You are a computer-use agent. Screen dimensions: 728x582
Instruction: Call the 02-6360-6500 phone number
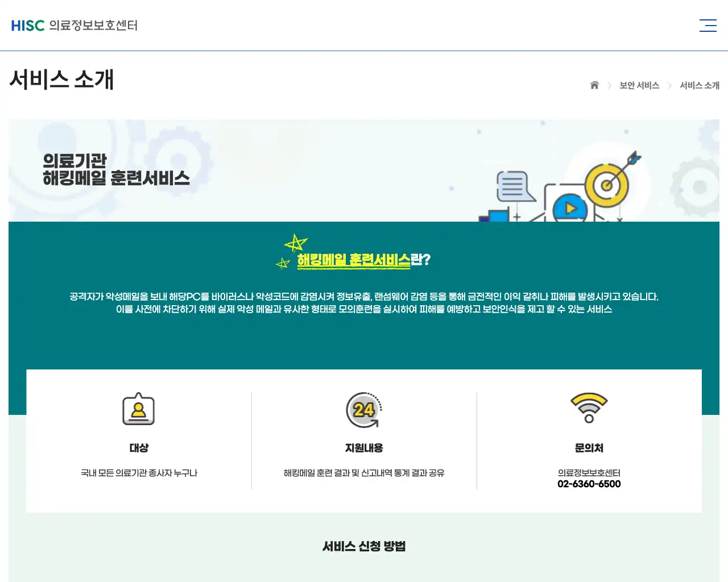click(589, 484)
